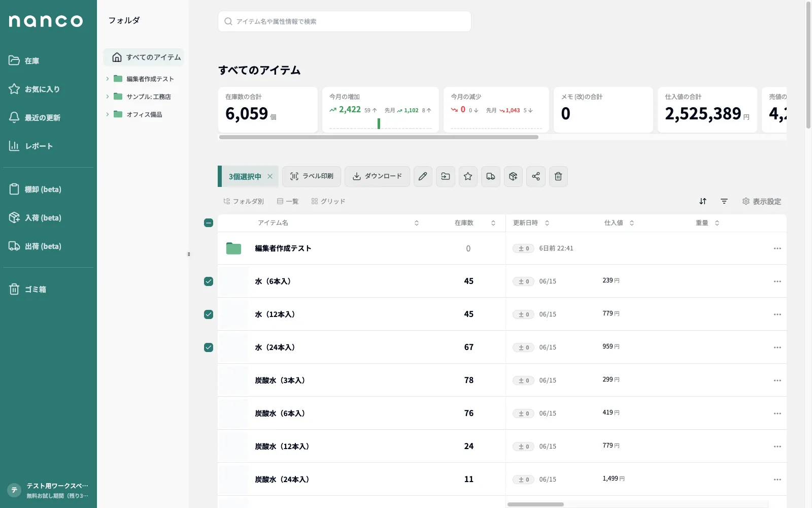Screen dimensions: 812x508
Task: Open more options for 水（12本入）row
Action: pyautogui.click(x=777, y=314)
